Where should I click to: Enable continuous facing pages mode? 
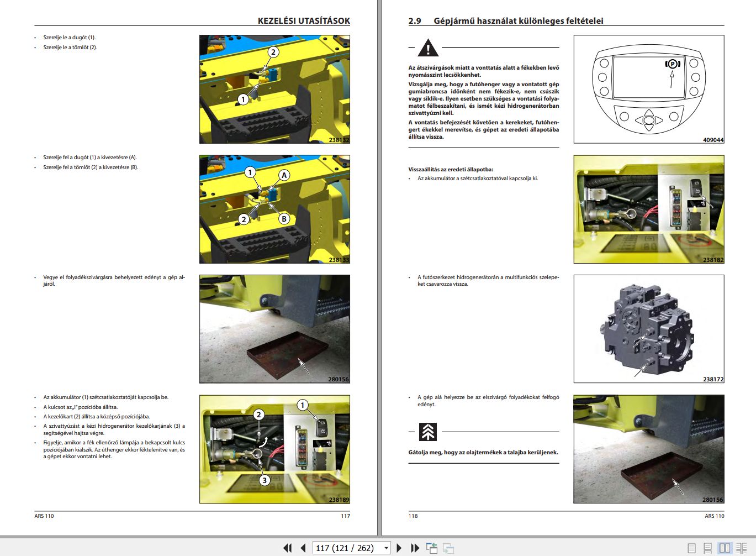[741, 548]
